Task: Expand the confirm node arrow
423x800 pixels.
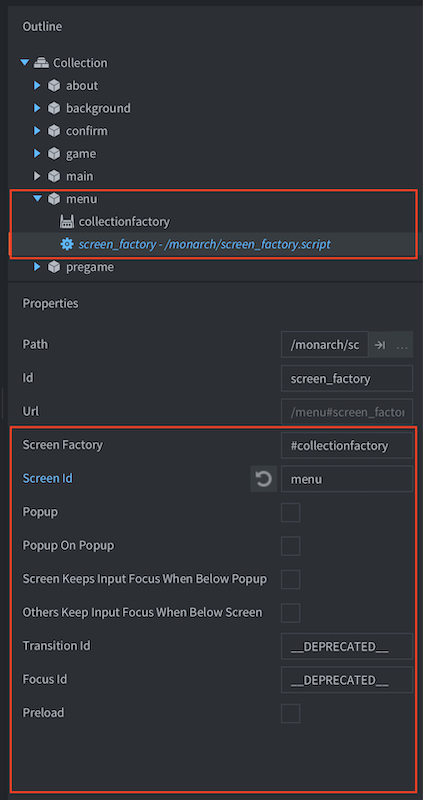Action: click(37, 131)
